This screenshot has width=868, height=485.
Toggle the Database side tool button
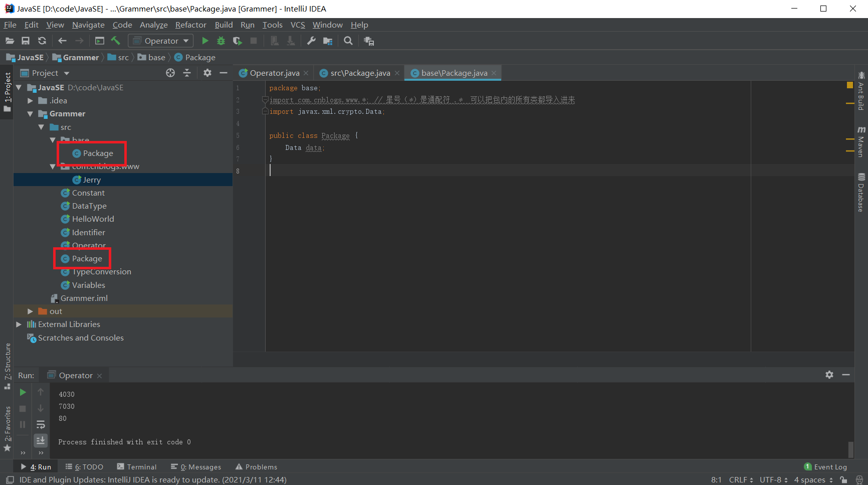[861, 193]
